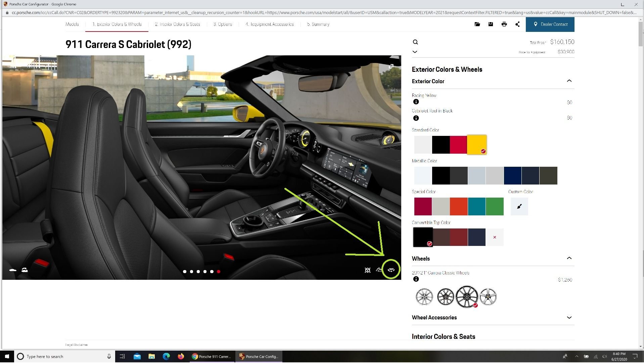Click the Dealer Contact button
This screenshot has height=363, width=644.
[x=550, y=24]
